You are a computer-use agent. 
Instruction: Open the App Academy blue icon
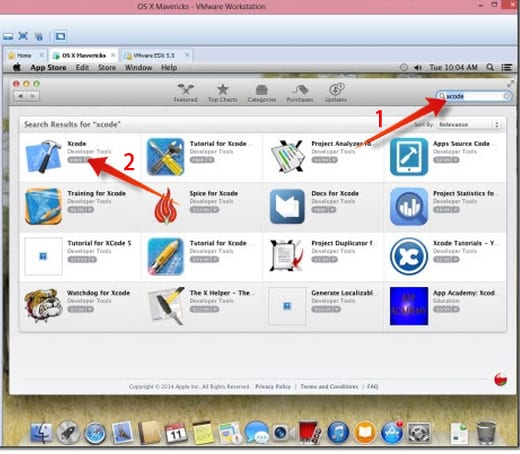pos(409,306)
